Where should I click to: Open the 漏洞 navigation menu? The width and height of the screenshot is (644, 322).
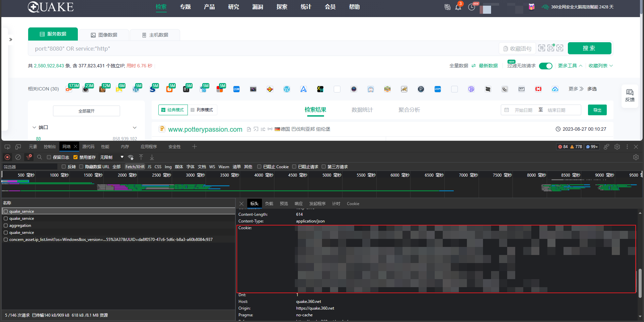[258, 7]
